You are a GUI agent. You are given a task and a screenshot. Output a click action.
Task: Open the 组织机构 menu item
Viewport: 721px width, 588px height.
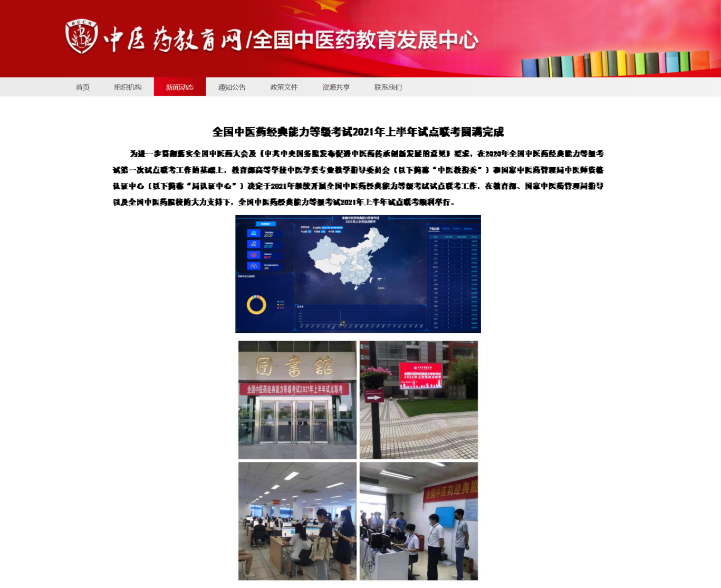click(128, 87)
